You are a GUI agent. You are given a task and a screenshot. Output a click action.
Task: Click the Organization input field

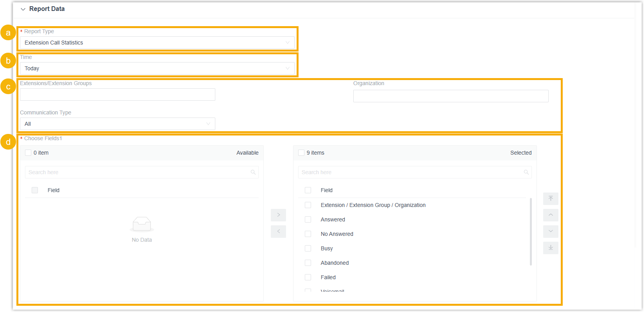click(451, 96)
